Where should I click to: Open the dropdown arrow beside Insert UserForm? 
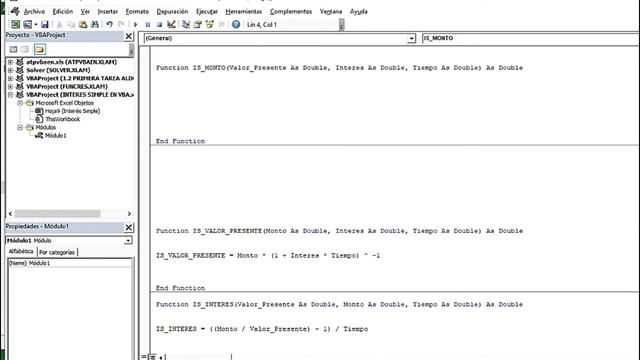tap(36, 24)
